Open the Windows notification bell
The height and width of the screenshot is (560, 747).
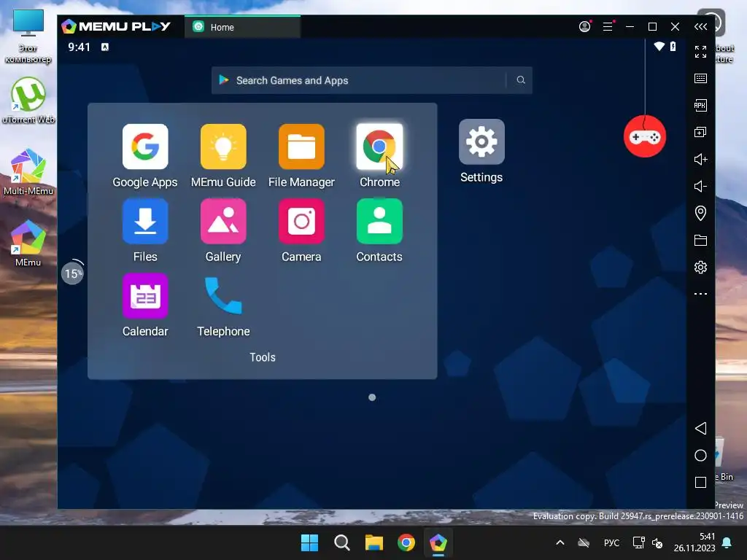[x=727, y=542]
